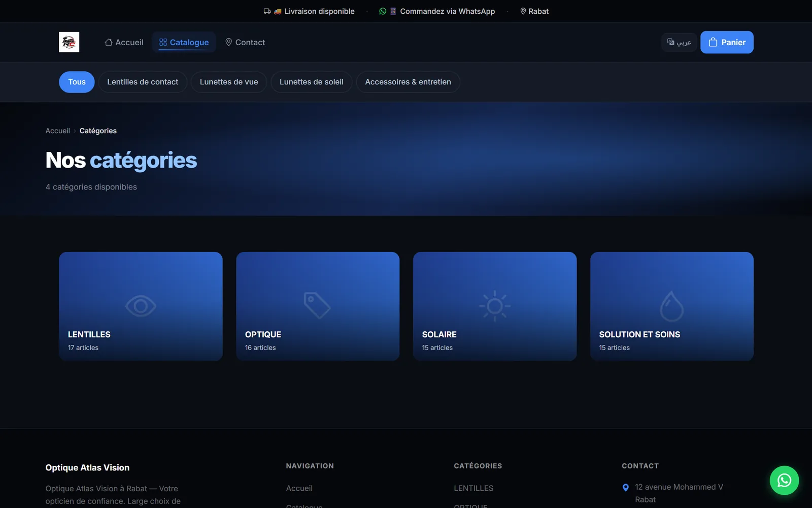Open the Catalogue nav item
812x508 pixels.
[184, 42]
